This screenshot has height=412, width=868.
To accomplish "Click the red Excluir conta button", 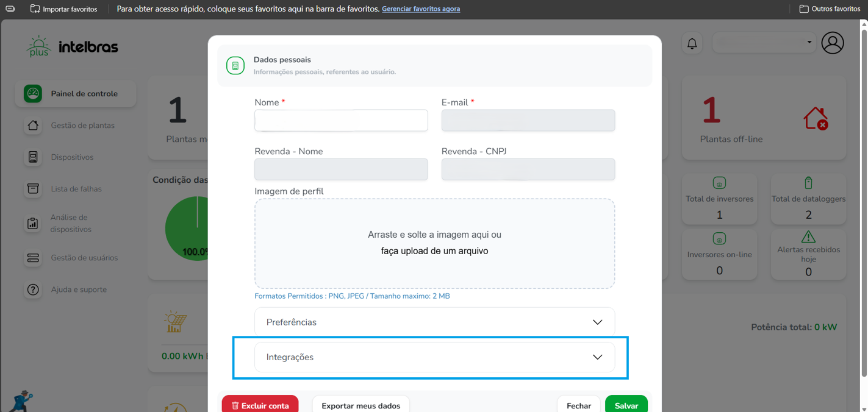I will (x=260, y=405).
